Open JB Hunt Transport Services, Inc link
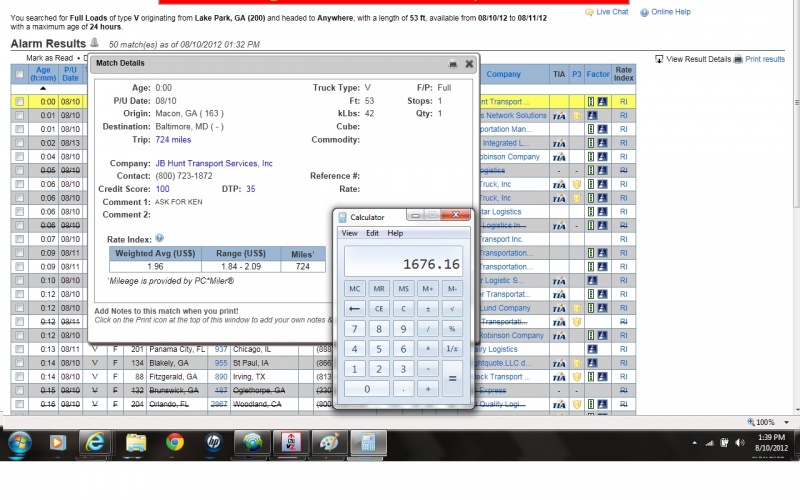The height and width of the screenshot is (500, 800). click(214, 163)
